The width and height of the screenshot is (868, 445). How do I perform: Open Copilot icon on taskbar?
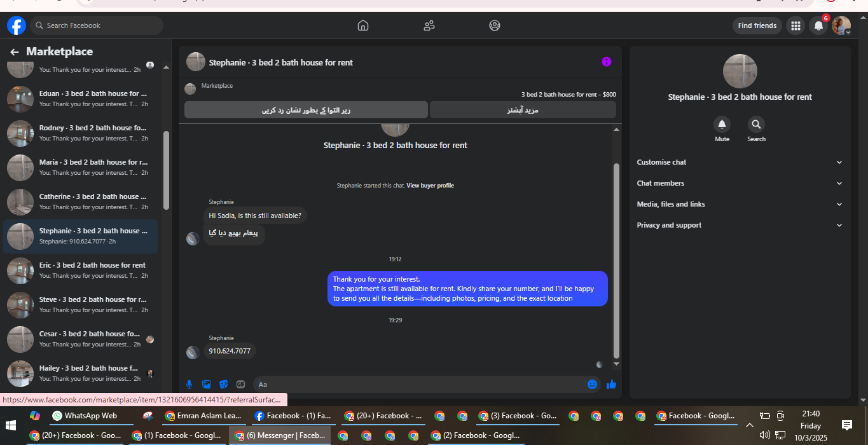[35, 416]
